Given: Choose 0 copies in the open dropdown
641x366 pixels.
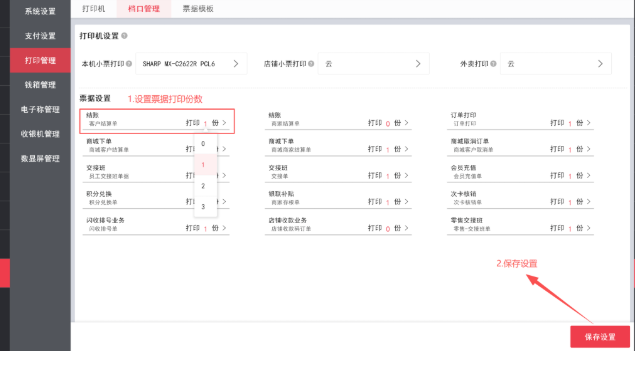Looking at the screenshot, I should 205,144.
